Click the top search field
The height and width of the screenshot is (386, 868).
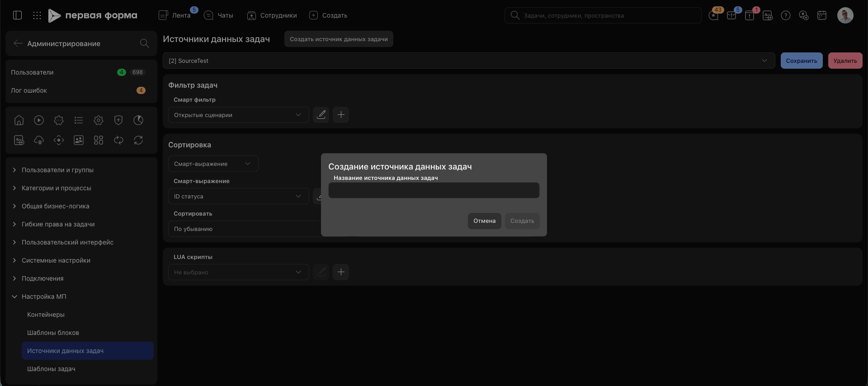603,15
